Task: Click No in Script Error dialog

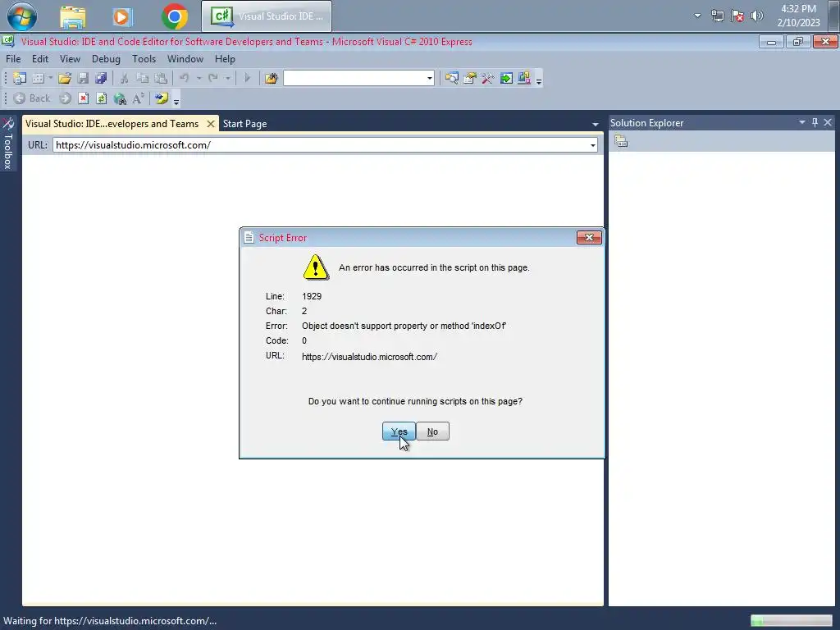Action: click(x=432, y=431)
